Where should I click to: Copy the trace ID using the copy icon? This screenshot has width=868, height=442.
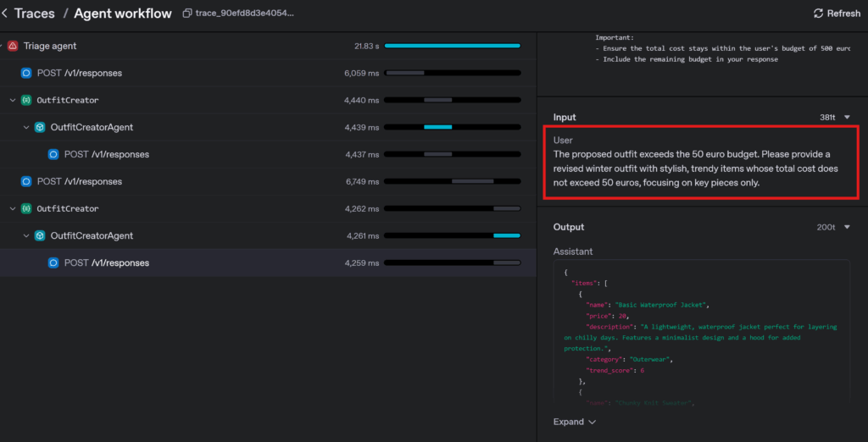tap(187, 14)
